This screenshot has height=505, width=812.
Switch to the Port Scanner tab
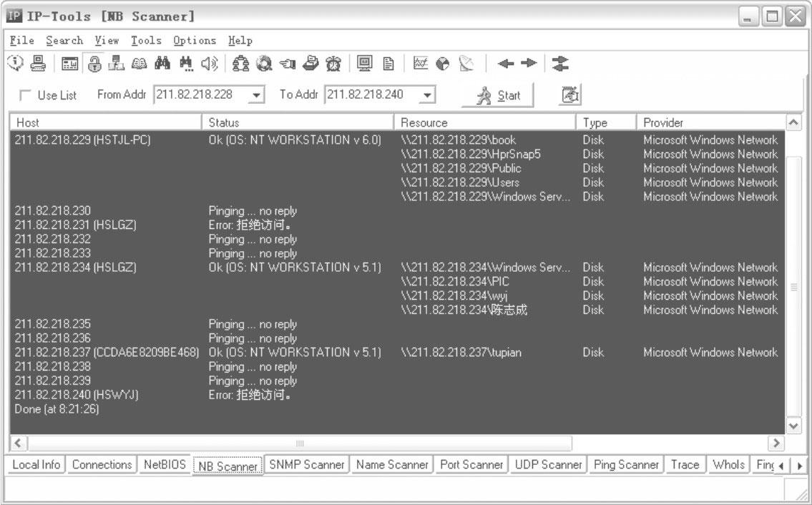[x=473, y=464]
